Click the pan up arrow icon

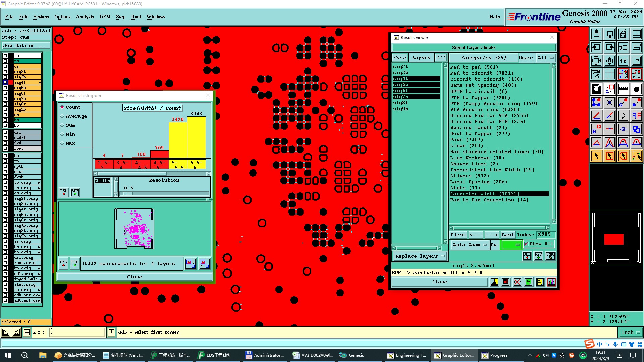(596, 34)
